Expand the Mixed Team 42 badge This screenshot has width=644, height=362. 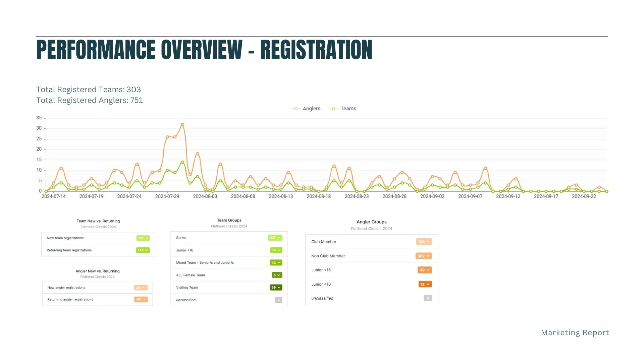pos(276,263)
